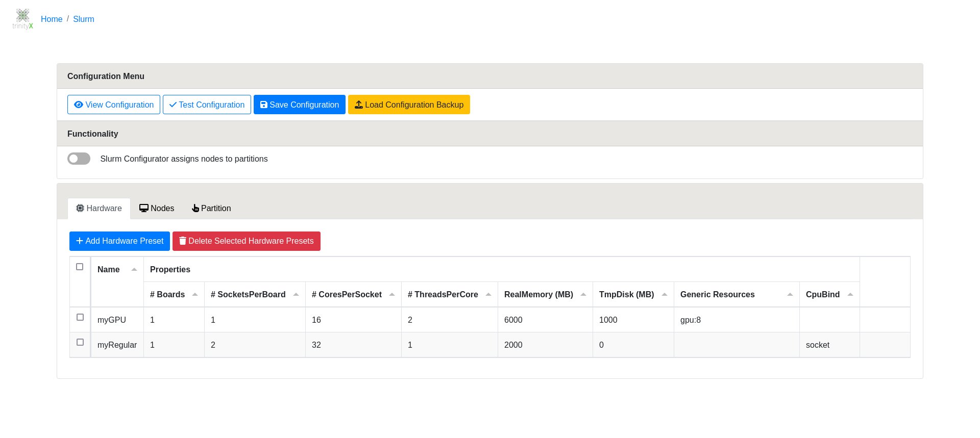Switch to the Nodes tab

coord(157,208)
